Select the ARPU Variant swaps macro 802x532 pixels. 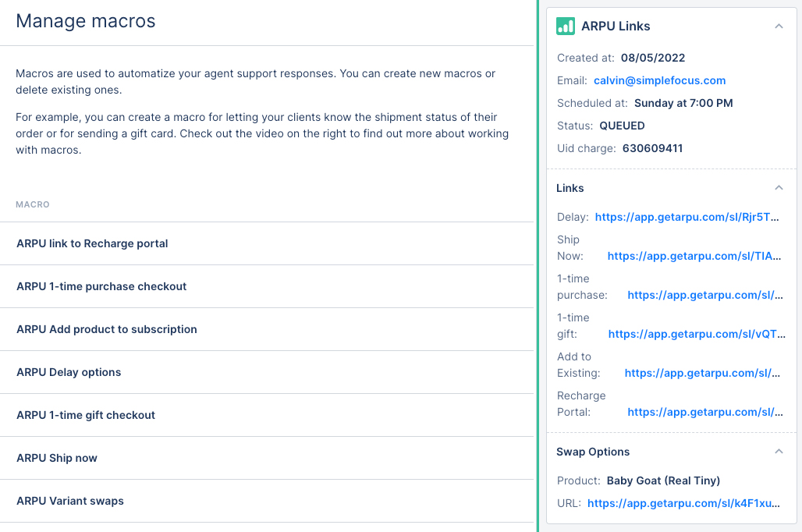click(70, 501)
